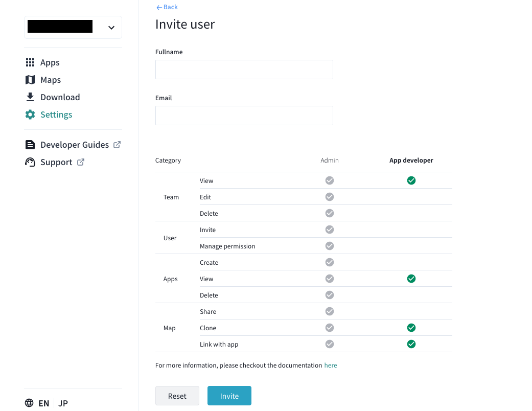Click the 'Create' row label
This screenshot has width=532, height=411.
click(209, 262)
